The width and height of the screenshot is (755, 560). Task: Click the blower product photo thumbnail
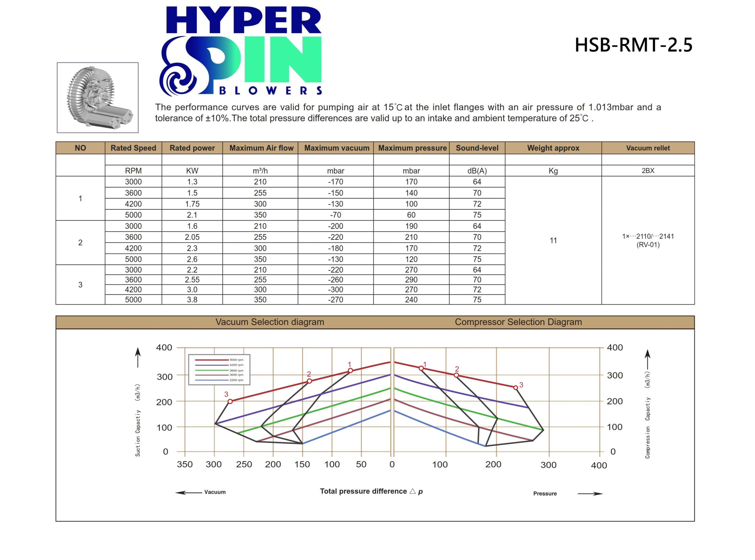tap(98, 97)
